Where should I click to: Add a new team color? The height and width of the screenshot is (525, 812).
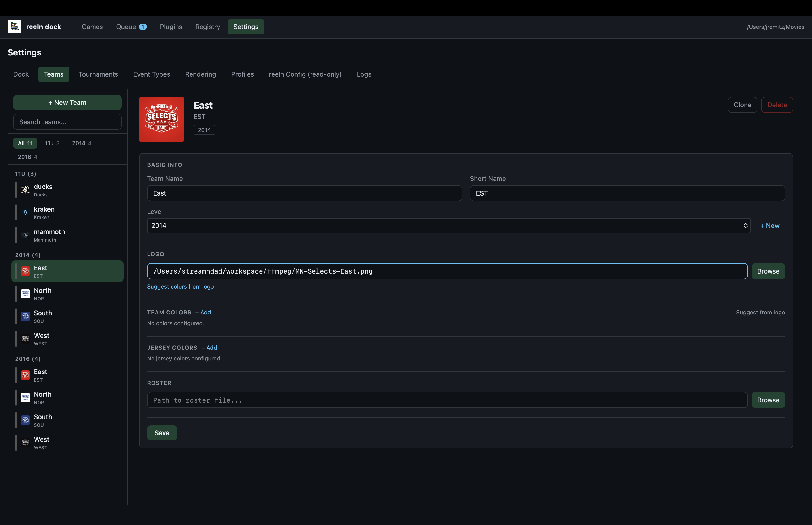tap(203, 312)
